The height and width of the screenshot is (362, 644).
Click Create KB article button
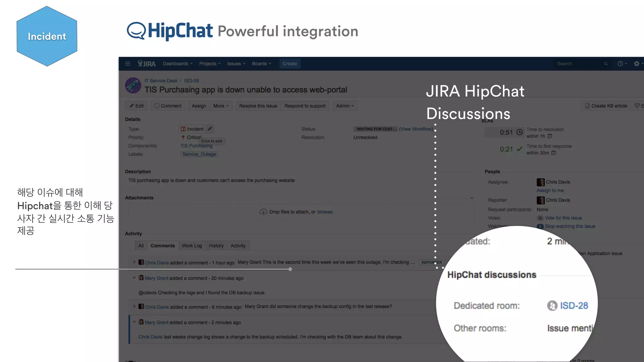(606, 106)
